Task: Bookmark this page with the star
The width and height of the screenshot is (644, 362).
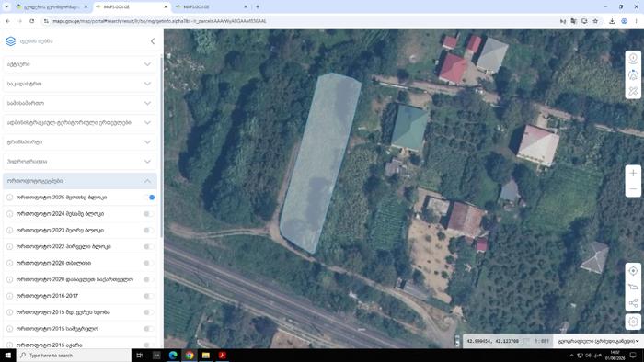Action: [595, 21]
